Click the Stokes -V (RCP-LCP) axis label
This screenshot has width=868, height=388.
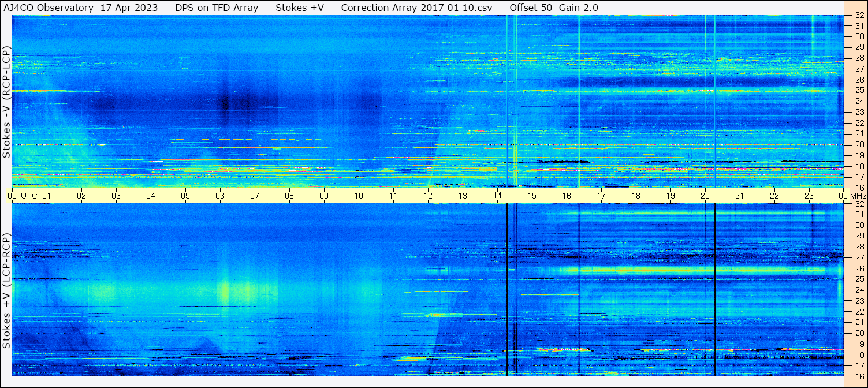point(6,102)
